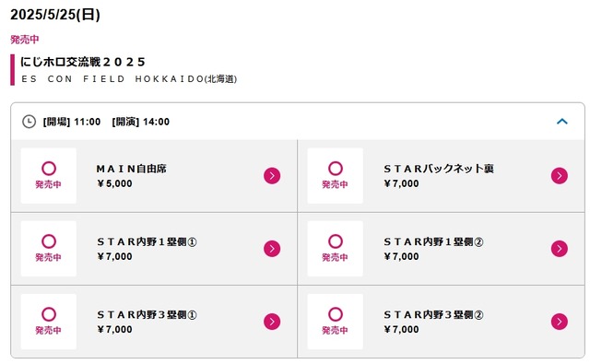Click 発売中 status box for STAR内野3塁側②
Screen dimensions: 590x364
(x=336, y=322)
